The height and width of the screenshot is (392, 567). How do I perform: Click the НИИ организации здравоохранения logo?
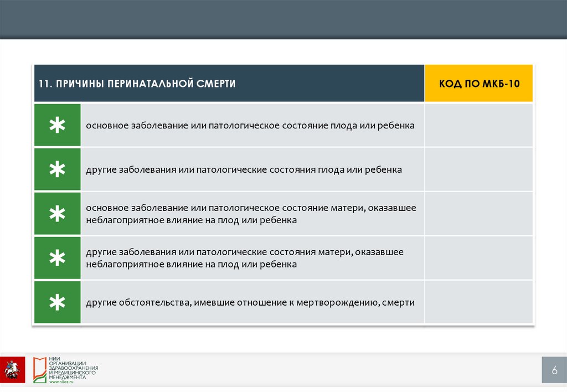click(66, 369)
